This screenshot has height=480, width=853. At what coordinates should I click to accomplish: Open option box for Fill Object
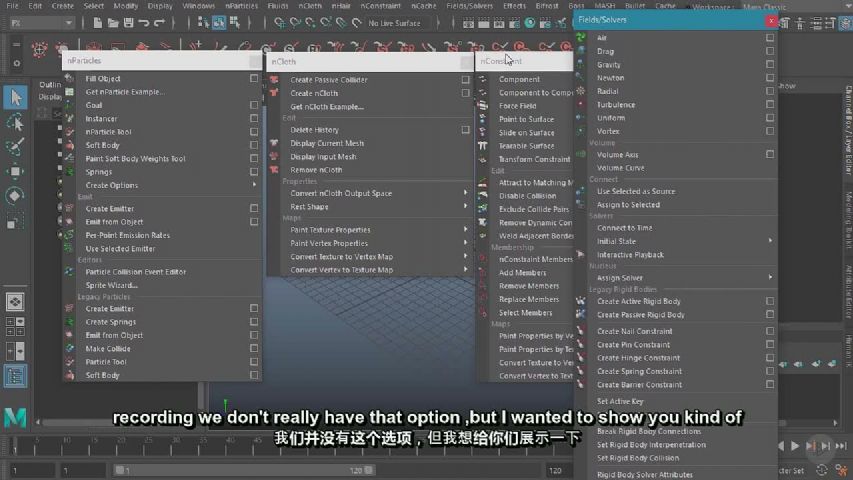254,78
